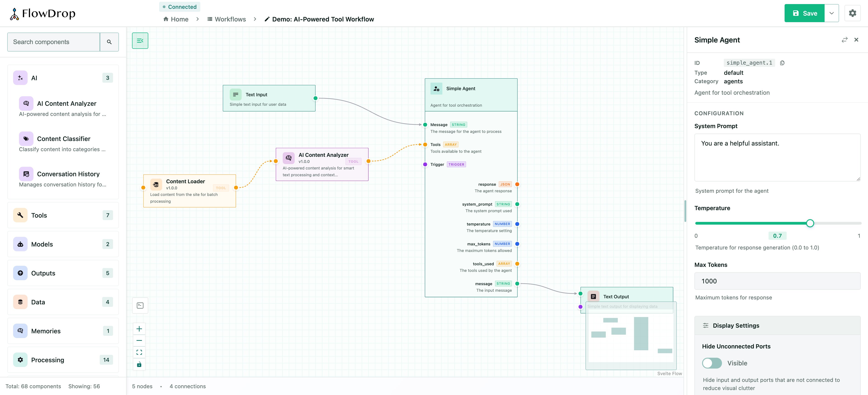Go to Workflows breadcrumb
868x395 pixels.
pyautogui.click(x=226, y=19)
